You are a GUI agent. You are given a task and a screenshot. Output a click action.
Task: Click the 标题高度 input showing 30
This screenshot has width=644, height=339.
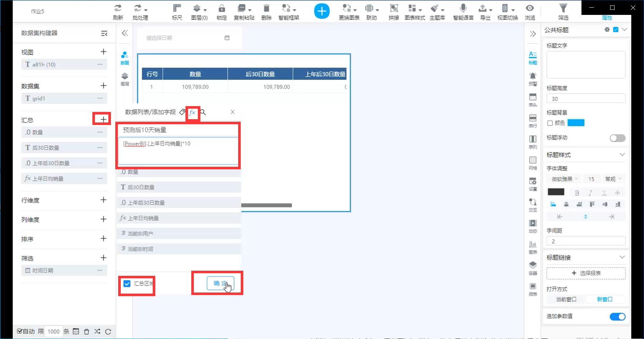pyautogui.click(x=586, y=98)
